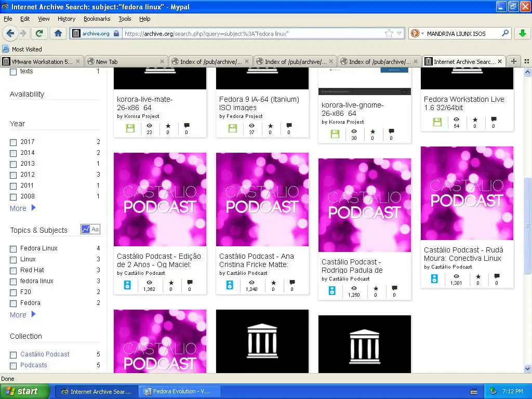Click the audio icon on Ana Cristina Fricke Matte card
Screen dimensions: 532x399
tap(230, 285)
